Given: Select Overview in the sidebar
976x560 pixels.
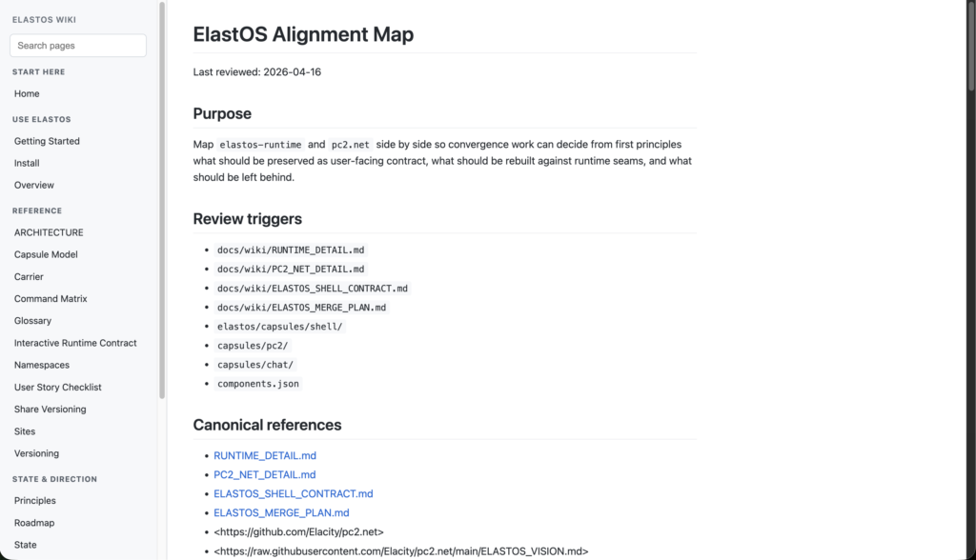Looking at the screenshot, I should pyautogui.click(x=34, y=185).
